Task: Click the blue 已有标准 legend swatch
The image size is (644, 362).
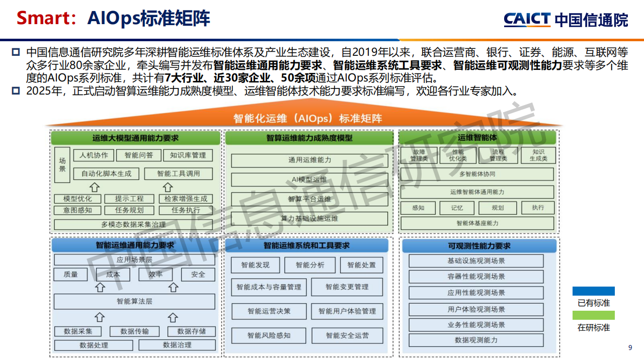Action: [594, 291]
